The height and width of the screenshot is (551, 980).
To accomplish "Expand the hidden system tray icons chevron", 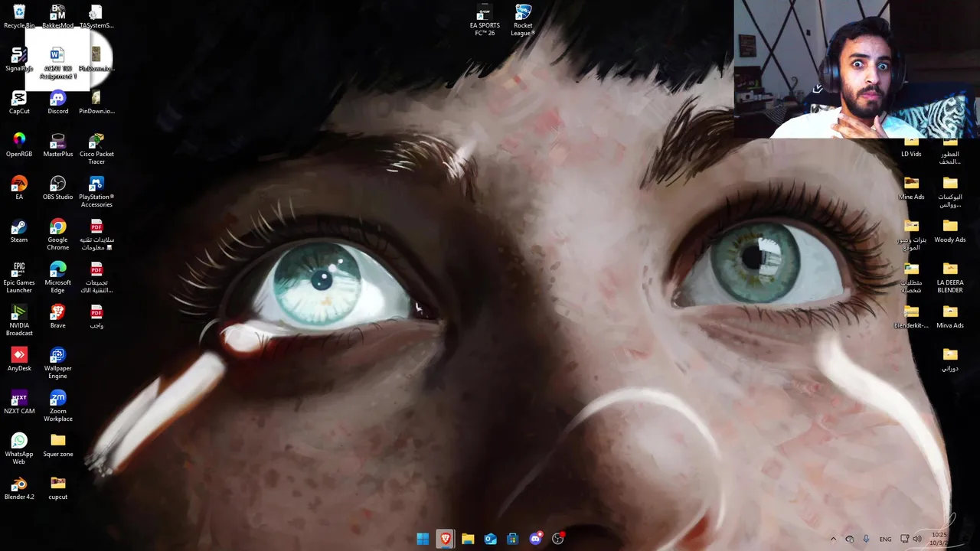I will [x=834, y=539].
